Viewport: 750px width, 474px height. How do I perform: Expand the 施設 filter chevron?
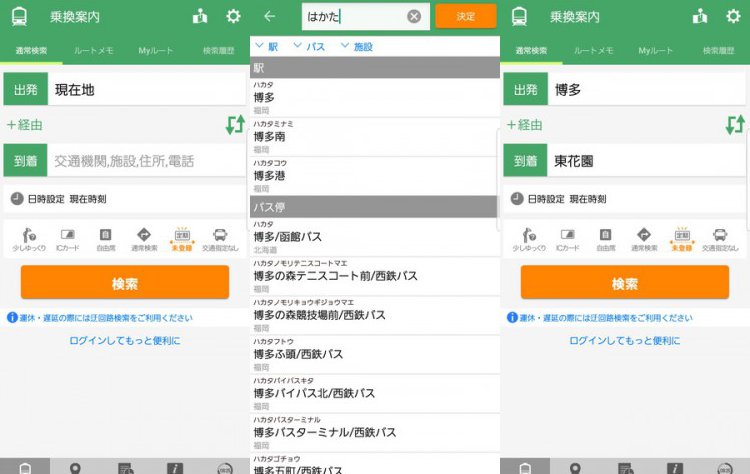(345, 46)
